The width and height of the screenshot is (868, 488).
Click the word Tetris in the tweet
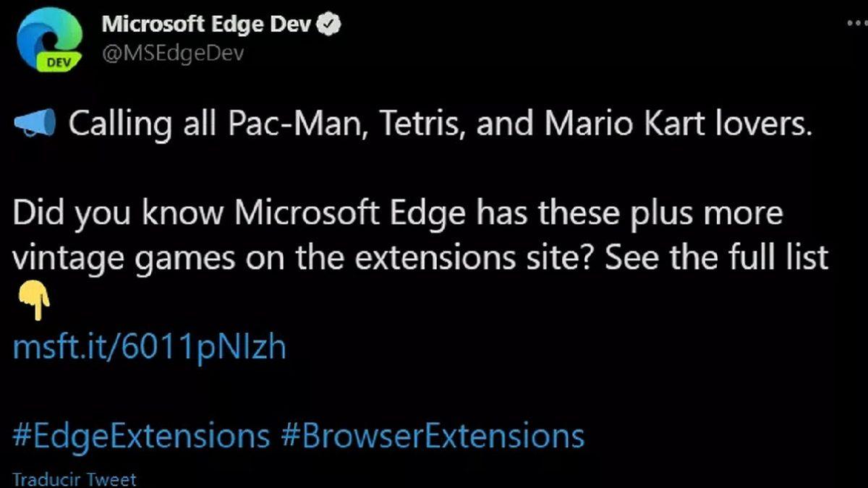tap(419, 121)
